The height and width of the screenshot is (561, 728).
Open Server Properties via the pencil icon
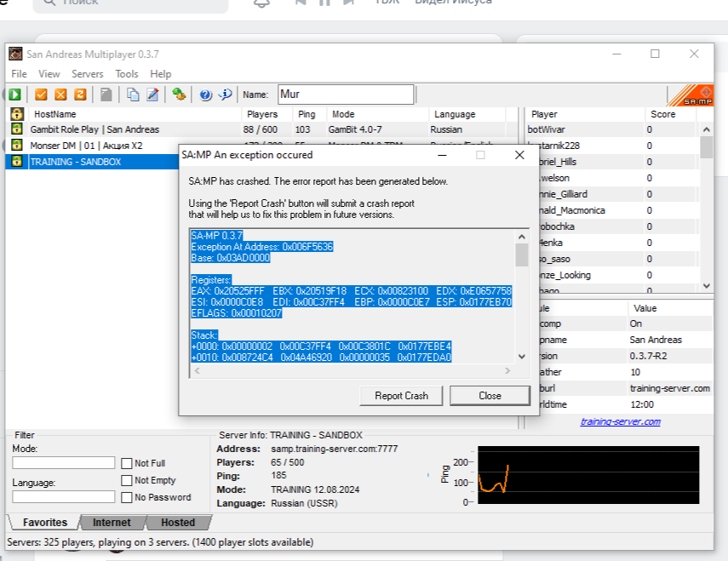pos(152,94)
